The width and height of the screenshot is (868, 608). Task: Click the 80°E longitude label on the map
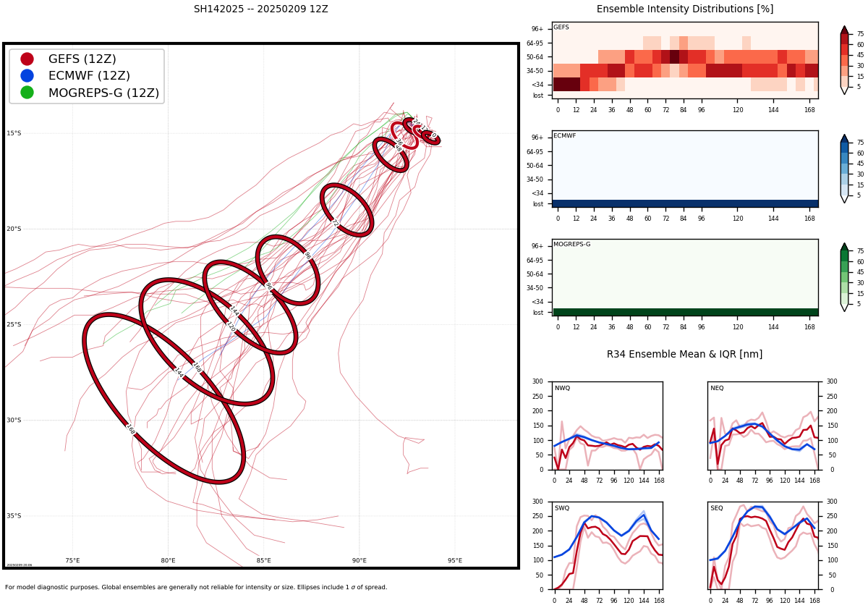168,560
